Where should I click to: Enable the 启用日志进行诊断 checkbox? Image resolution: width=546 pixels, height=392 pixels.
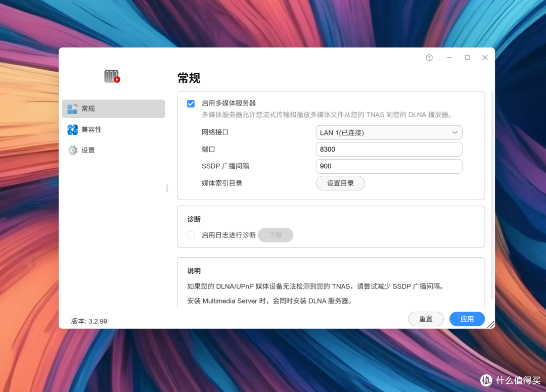click(191, 235)
